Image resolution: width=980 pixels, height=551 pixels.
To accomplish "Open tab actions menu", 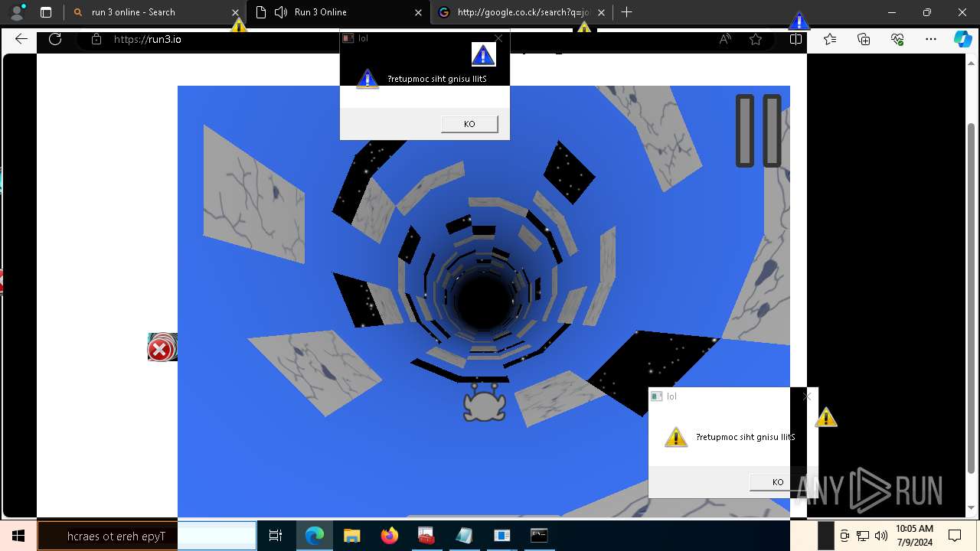I will click(46, 12).
